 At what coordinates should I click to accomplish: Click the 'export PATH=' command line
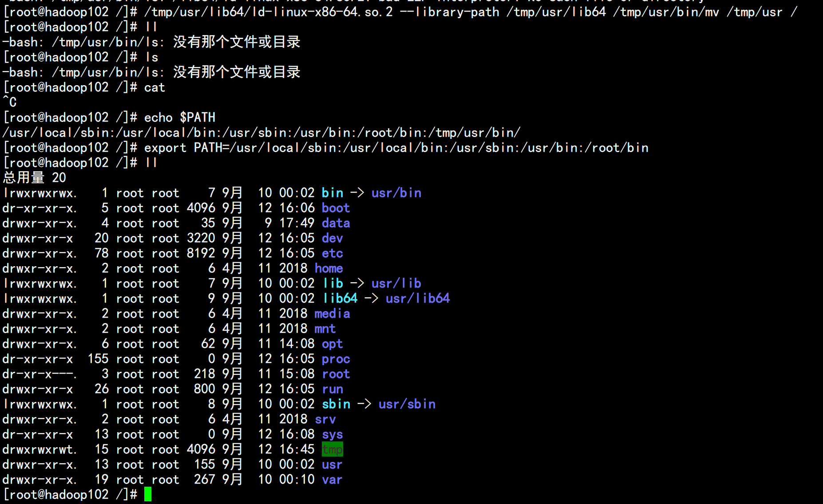326,148
